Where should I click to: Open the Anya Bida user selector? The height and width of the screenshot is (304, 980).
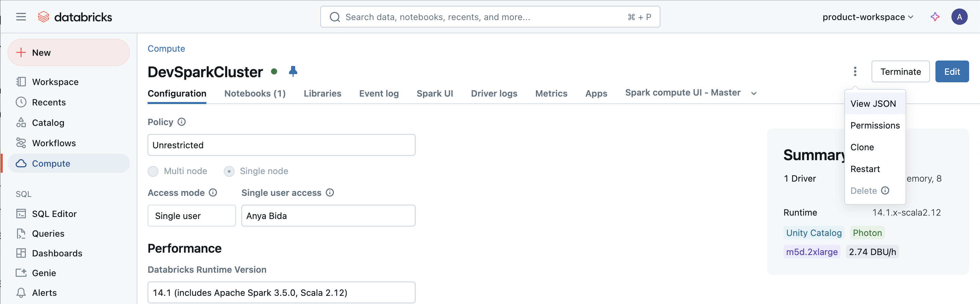(x=328, y=216)
